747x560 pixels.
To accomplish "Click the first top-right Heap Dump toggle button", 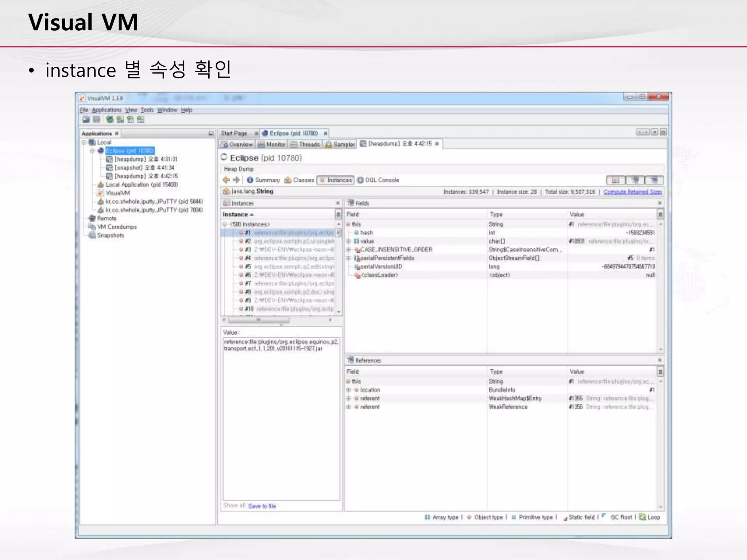I will (x=616, y=180).
